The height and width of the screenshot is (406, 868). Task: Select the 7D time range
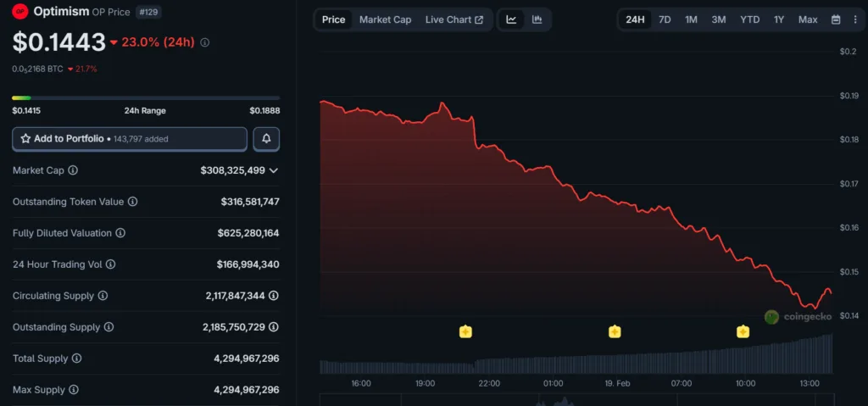tap(665, 20)
